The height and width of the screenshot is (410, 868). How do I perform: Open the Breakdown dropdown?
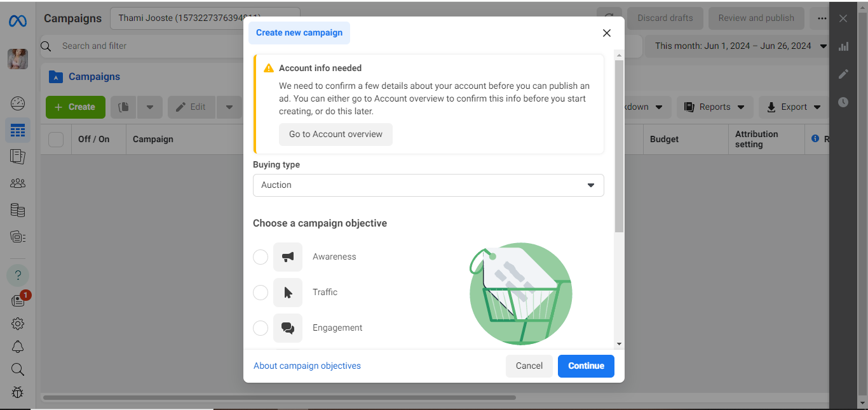coord(648,107)
